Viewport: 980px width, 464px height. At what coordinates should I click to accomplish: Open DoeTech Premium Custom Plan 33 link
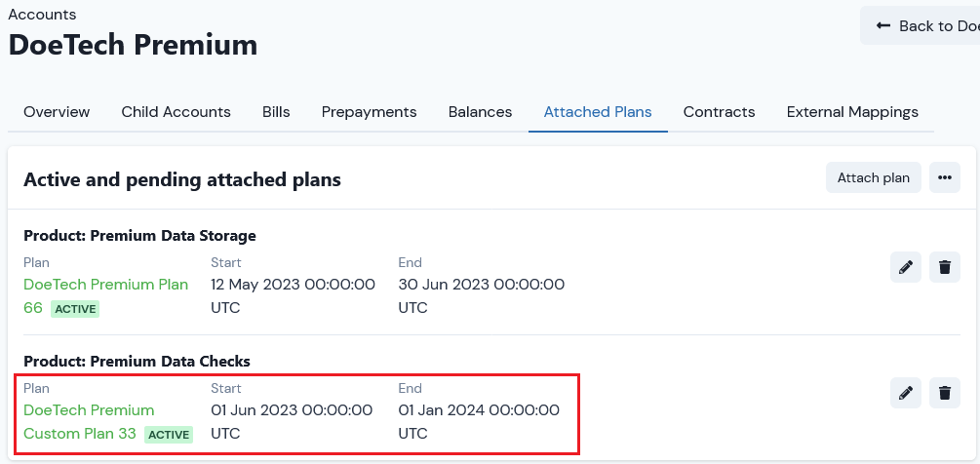pyautogui.click(x=89, y=421)
